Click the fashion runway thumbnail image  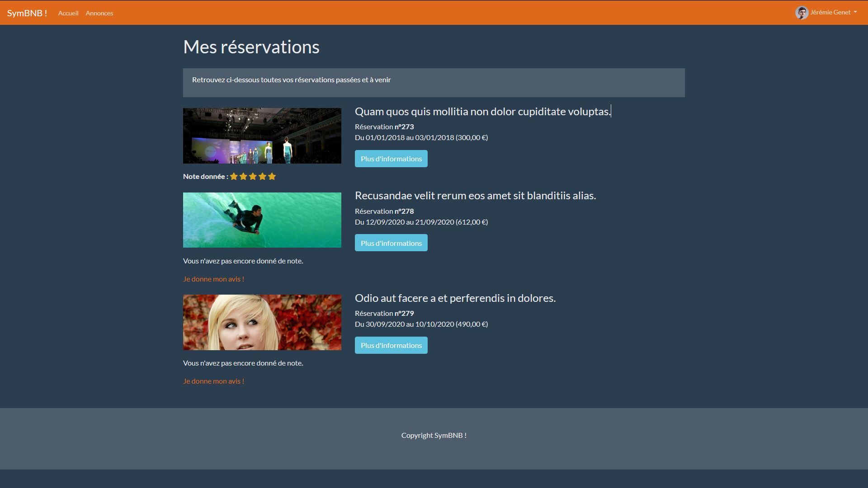[x=262, y=136]
